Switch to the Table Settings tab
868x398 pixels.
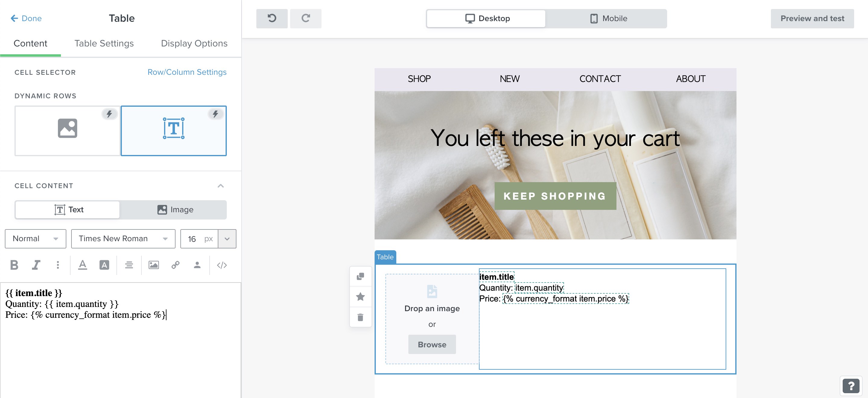[x=104, y=43]
